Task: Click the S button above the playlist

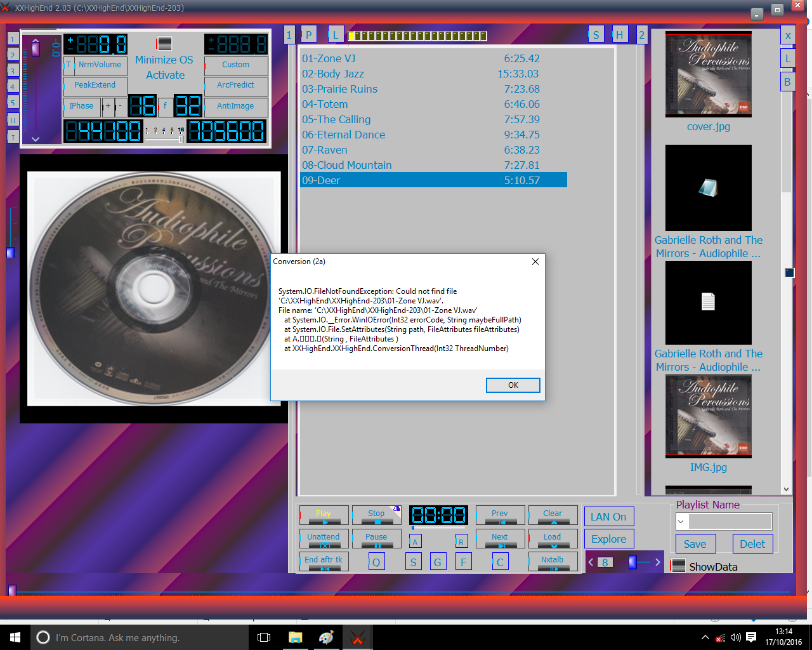Action: pyautogui.click(x=596, y=35)
